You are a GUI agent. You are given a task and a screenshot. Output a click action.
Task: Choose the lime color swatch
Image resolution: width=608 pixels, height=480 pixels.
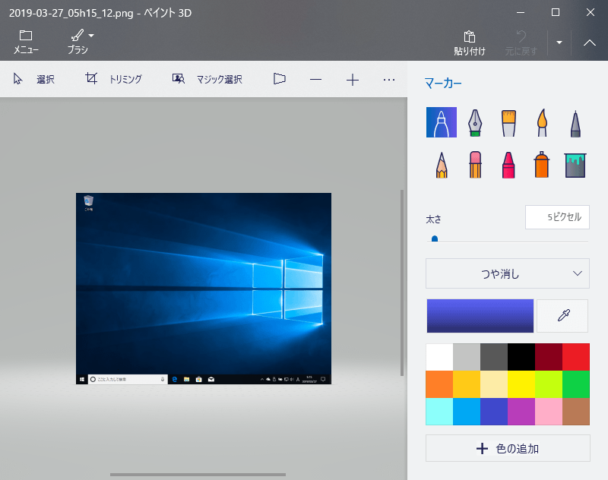point(549,384)
